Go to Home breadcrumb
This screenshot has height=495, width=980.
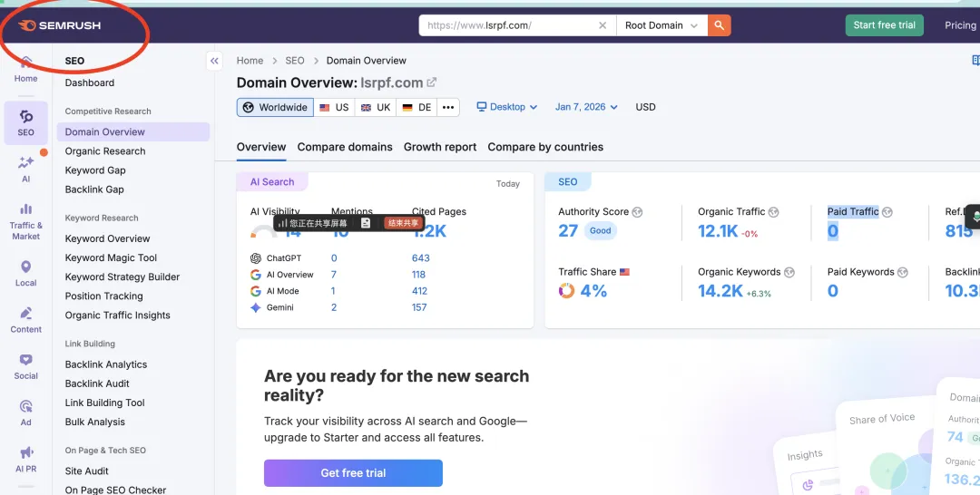pos(250,61)
